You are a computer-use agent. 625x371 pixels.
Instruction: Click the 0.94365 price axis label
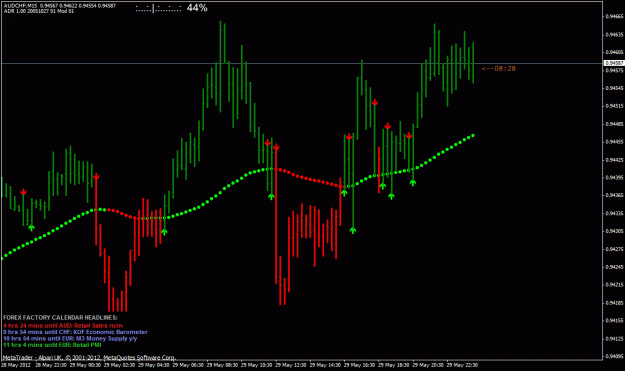[614, 195]
